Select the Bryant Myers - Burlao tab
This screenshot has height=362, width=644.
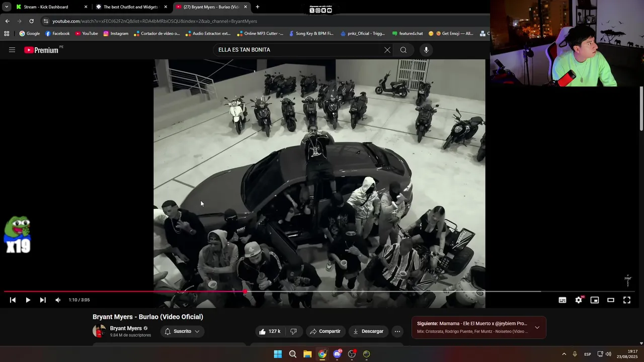coord(211,7)
